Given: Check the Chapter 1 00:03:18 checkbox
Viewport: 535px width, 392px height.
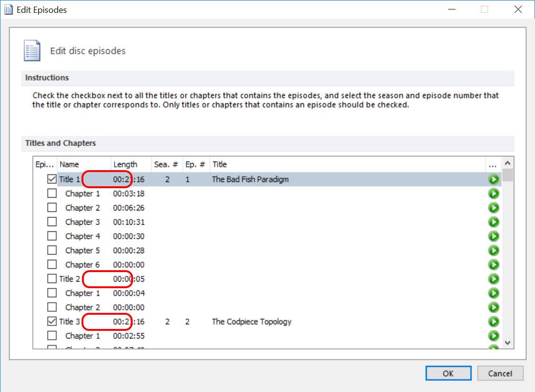Looking at the screenshot, I should (52, 193).
